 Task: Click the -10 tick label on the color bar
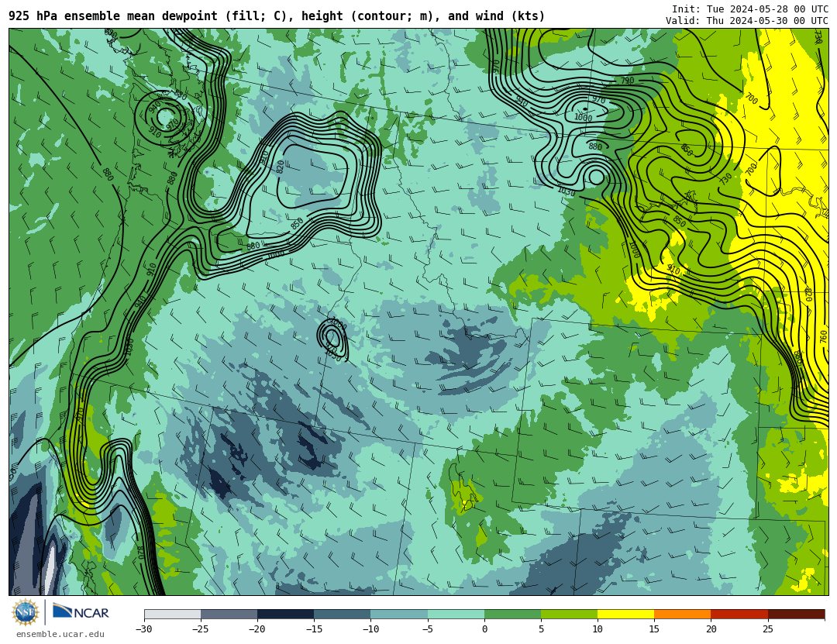click(370, 629)
